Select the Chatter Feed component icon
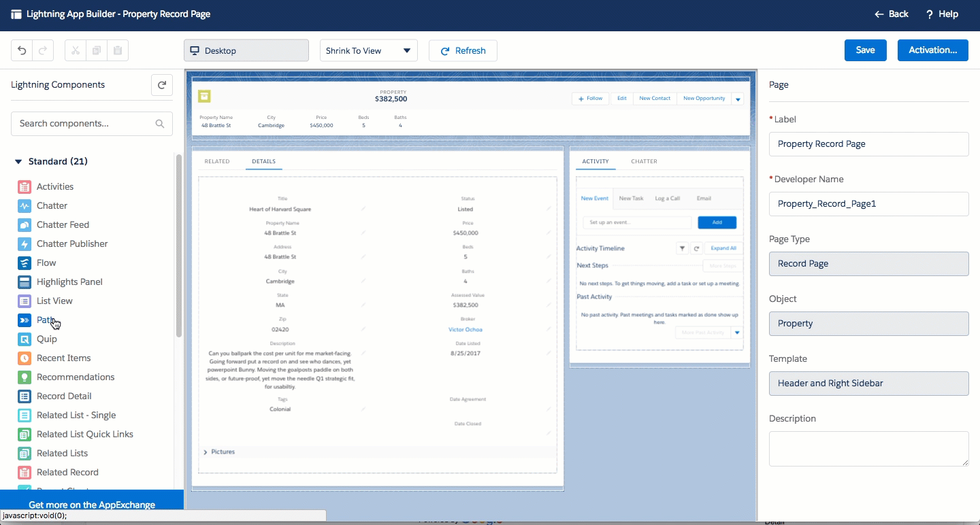This screenshot has width=980, height=525. coord(24,224)
